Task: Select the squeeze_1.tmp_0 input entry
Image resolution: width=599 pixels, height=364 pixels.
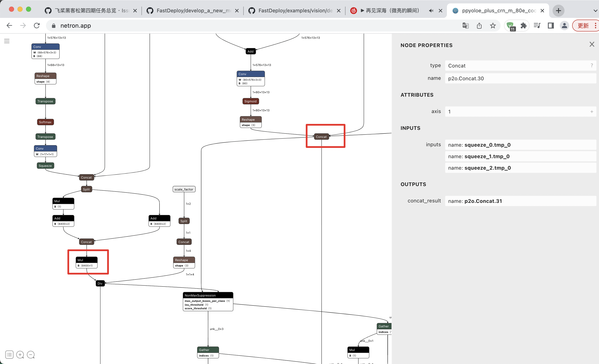Action: pyautogui.click(x=520, y=156)
